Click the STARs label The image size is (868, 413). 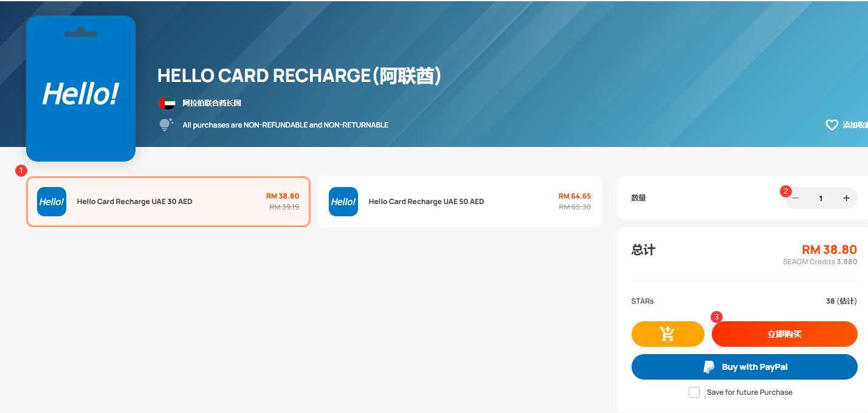[642, 301]
